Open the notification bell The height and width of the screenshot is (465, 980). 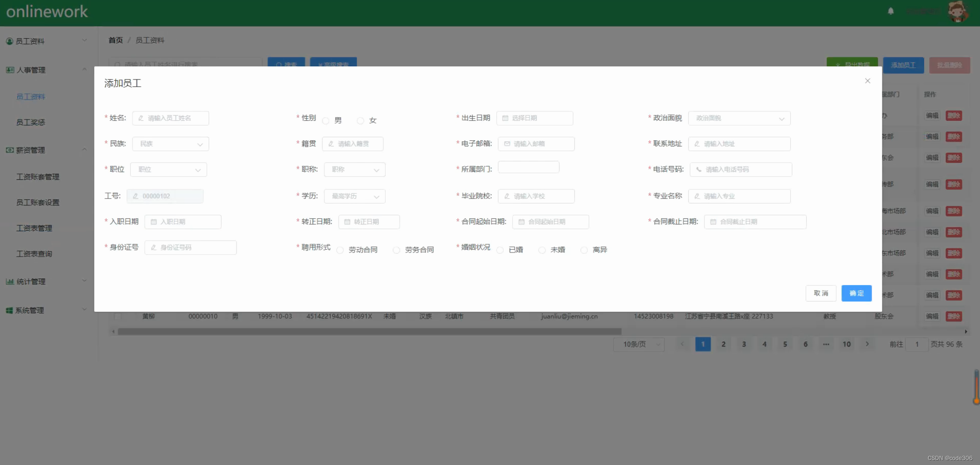click(891, 11)
